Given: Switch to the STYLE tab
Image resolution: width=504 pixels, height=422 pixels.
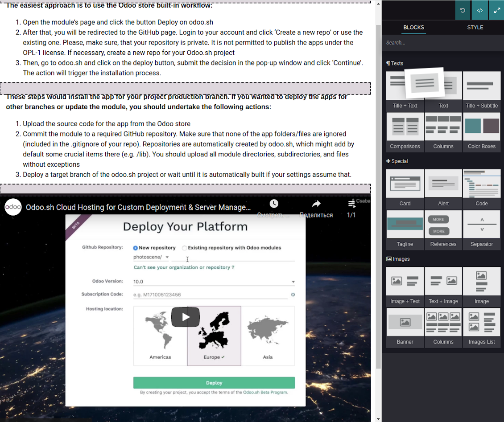Looking at the screenshot, I should [x=475, y=28].
